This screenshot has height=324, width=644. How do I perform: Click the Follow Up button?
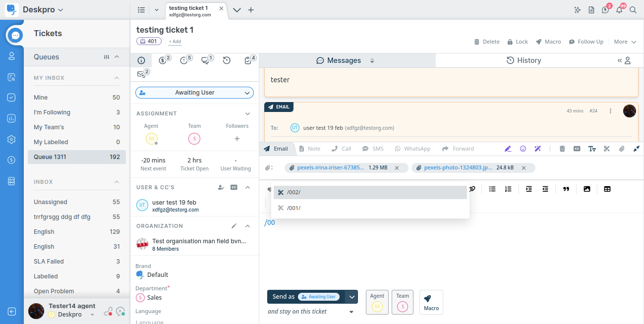(x=585, y=42)
